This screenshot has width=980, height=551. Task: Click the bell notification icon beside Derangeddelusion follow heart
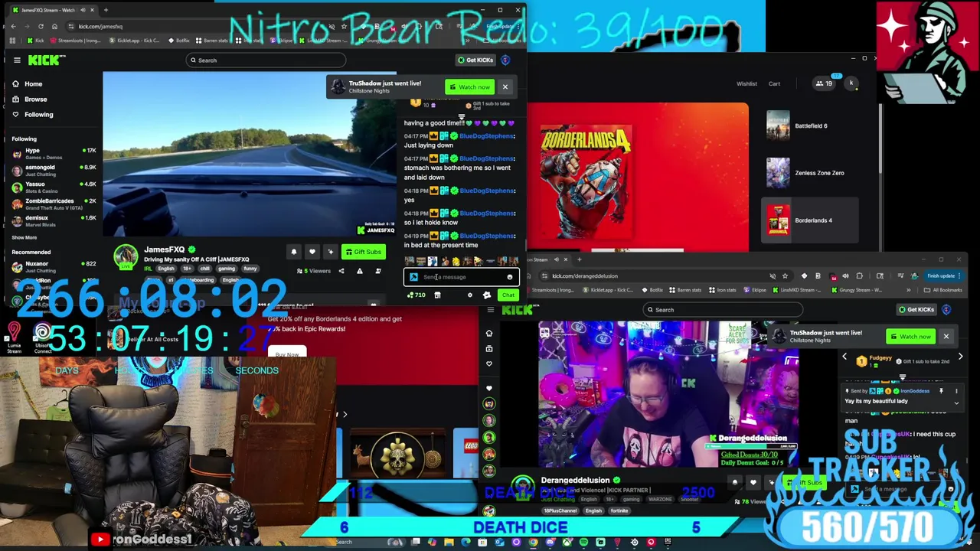pyautogui.click(x=735, y=482)
